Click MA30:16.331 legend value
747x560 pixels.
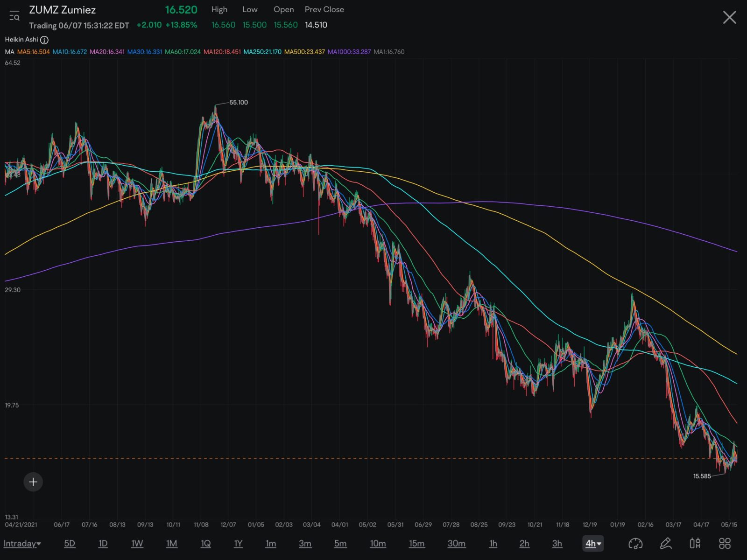pos(145,52)
